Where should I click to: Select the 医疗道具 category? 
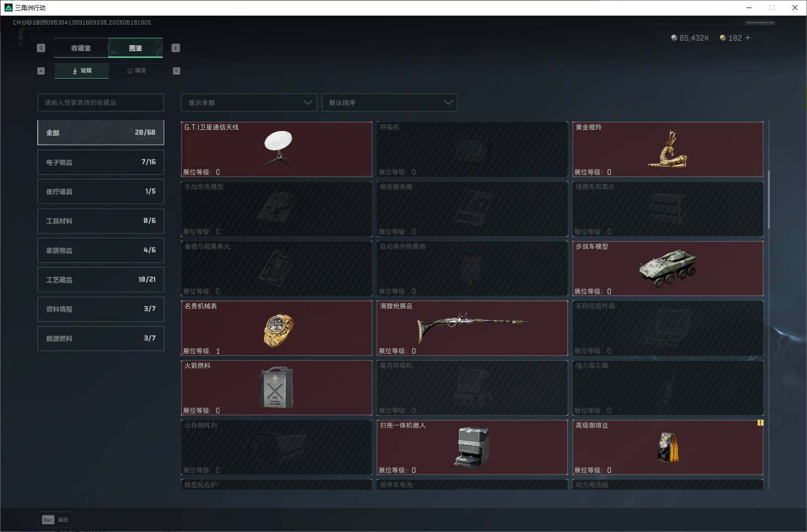101,191
